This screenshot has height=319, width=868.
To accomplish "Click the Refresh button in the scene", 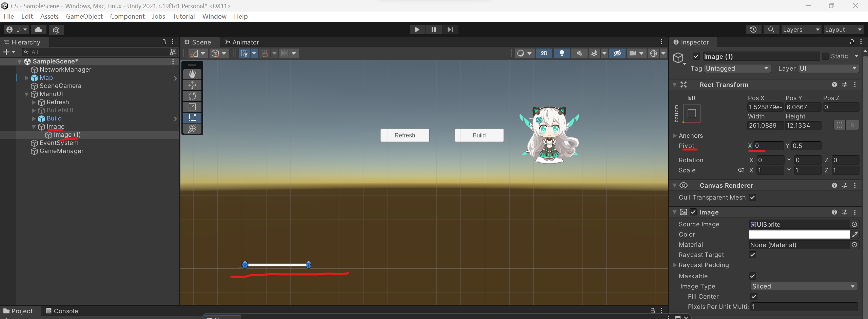I will click(x=405, y=135).
